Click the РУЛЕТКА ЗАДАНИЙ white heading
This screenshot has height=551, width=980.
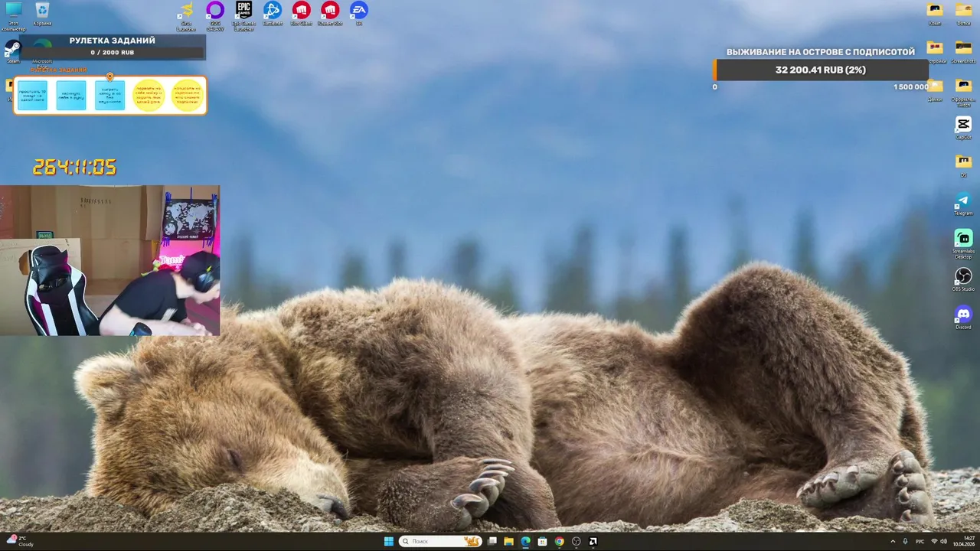tap(112, 41)
